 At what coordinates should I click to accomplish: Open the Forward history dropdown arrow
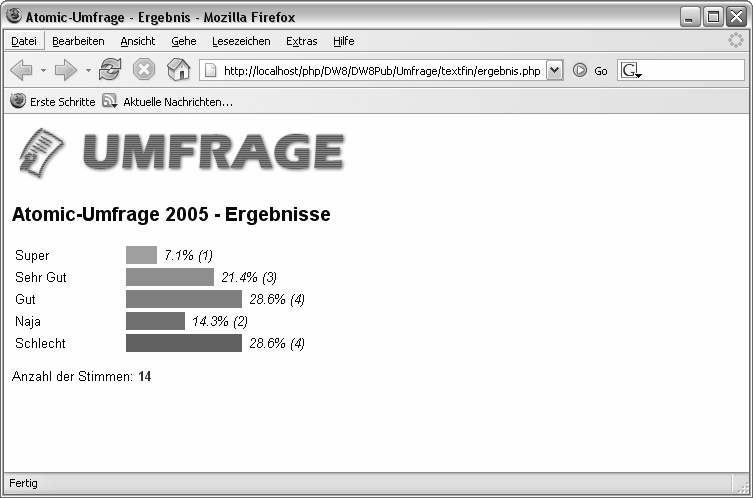click(x=88, y=71)
